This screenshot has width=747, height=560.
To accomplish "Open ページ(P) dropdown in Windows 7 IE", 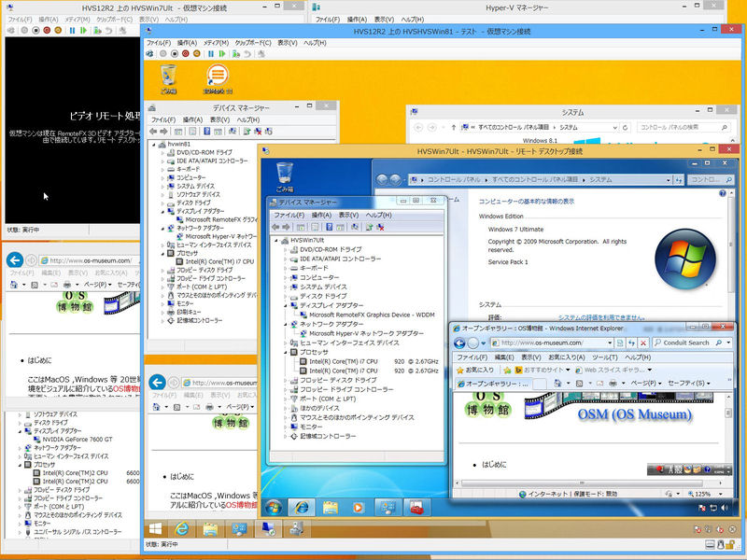I will pyautogui.click(x=646, y=383).
